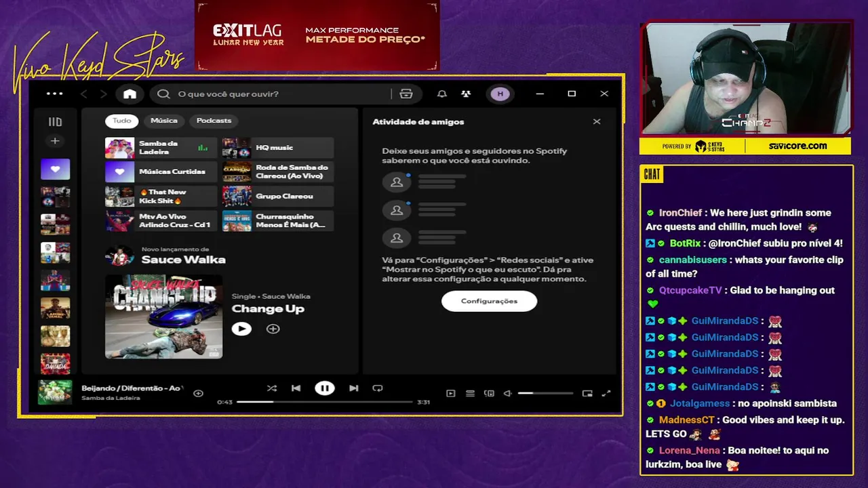Navigate back in Spotify history
The width and height of the screenshot is (868, 488).
(84, 94)
